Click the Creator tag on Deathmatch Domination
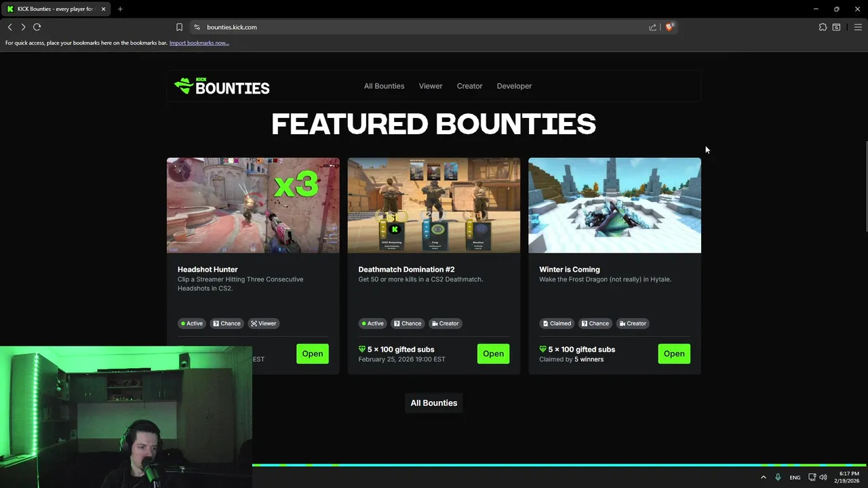The image size is (868, 488). (x=445, y=323)
